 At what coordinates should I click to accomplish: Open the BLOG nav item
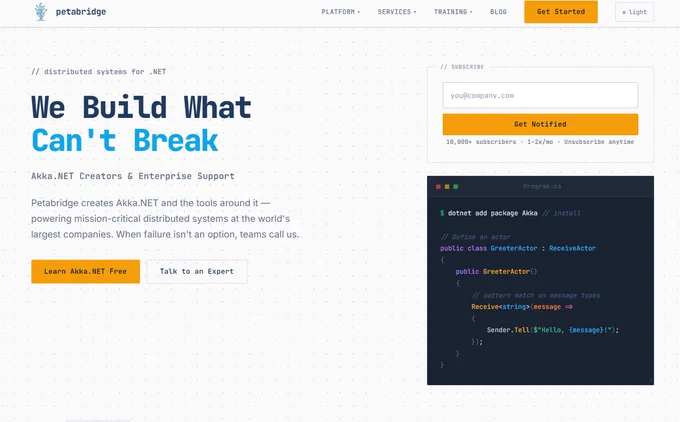[x=498, y=12]
